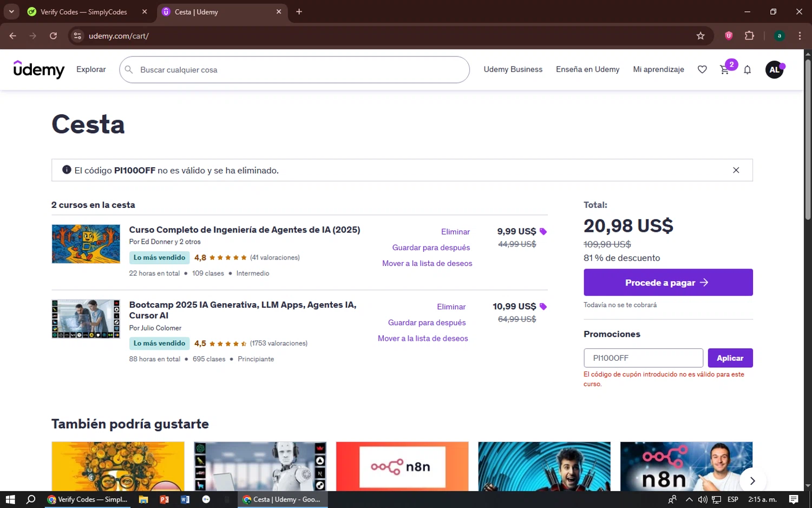Reload the page
Viewport: 812px width, 508px height.
[53, 36]
